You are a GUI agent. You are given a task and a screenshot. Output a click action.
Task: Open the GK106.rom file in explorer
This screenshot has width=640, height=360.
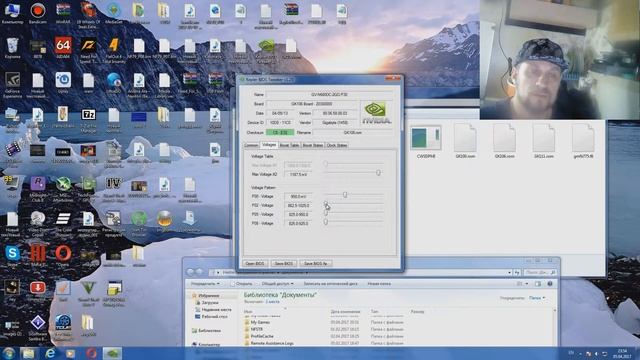[x=465, y=142]
